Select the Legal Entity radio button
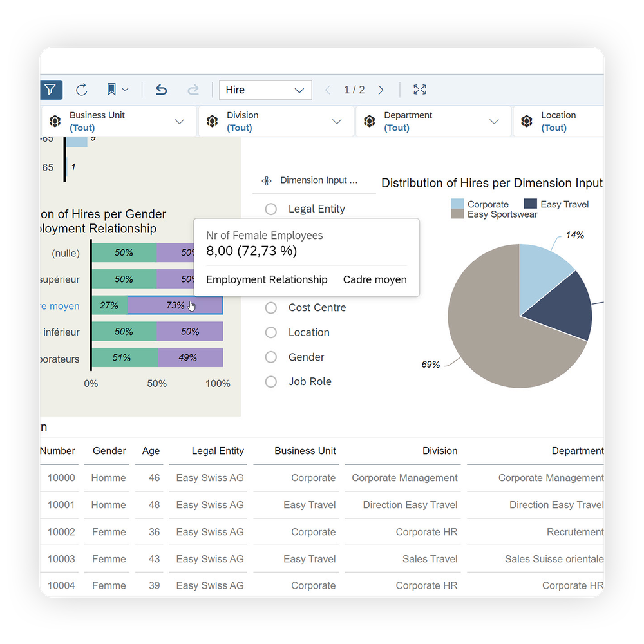644x644 pixels. (x=271, y=209)
